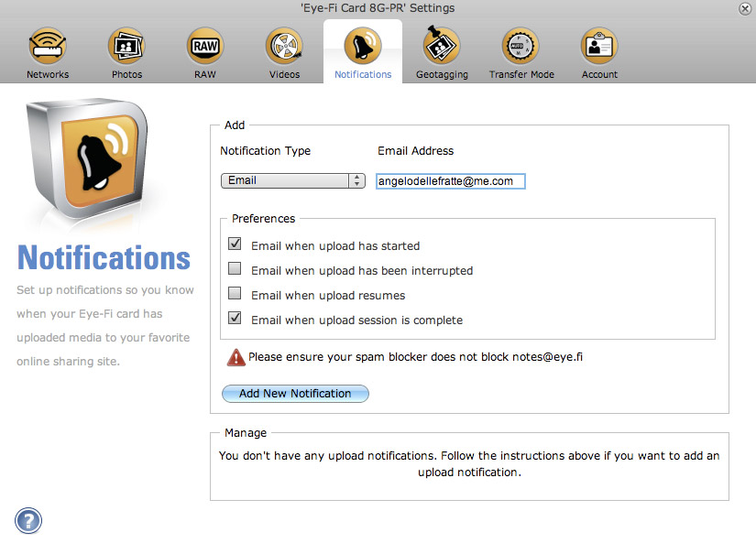Open the Notification Type Email dropdown

[x=293, y=180]
